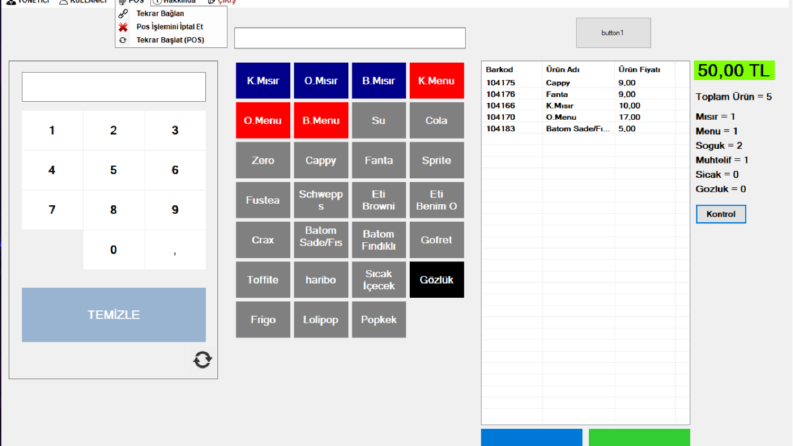Select Pos İşlemini İptal Et menu entry
The image size is (793, 446).
click(x=171, y=27)
